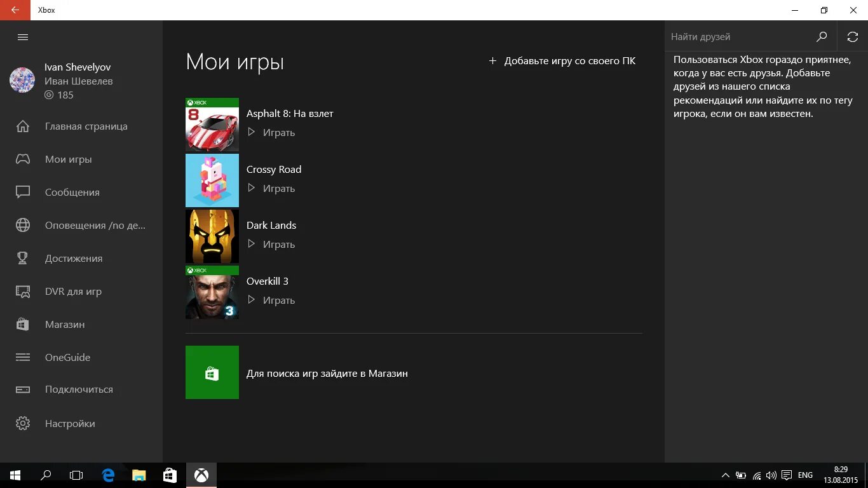This screenshot has height=488, width=868.
Task: Open Подключиться sidebar label
Action: (x=79, y=390)
